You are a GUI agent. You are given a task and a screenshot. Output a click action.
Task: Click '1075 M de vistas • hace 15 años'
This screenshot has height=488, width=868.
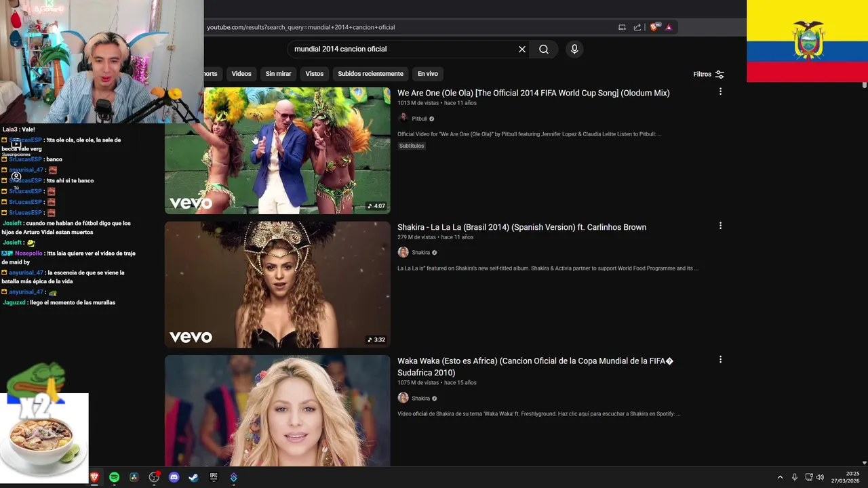click(437, 383)
